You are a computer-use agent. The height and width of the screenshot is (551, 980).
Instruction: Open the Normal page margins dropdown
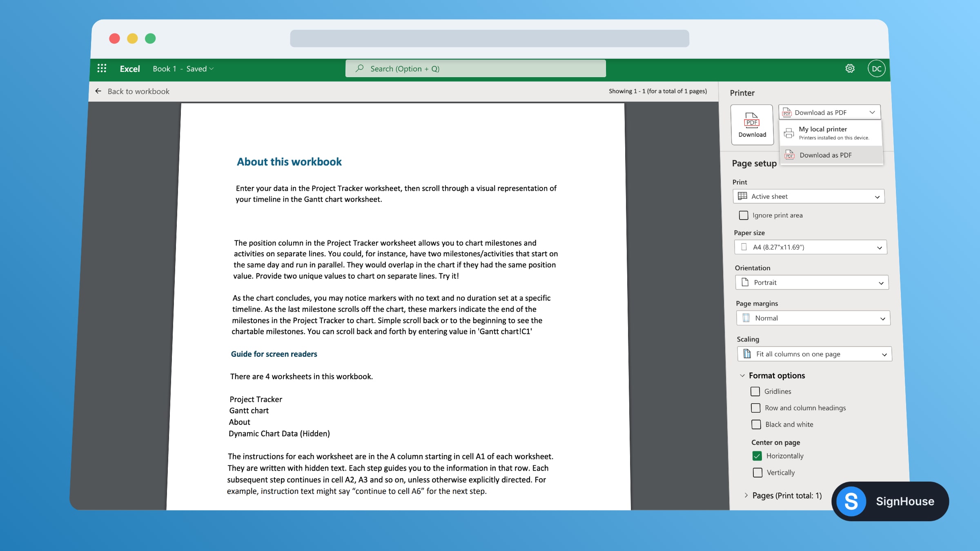[813, 318]
